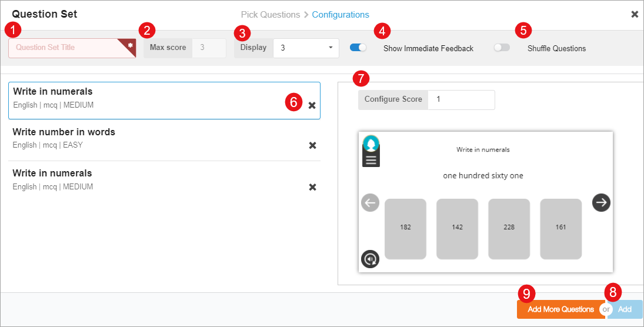
Task: Enable Shuffle Questions toggle
Action: coord(502,48)
